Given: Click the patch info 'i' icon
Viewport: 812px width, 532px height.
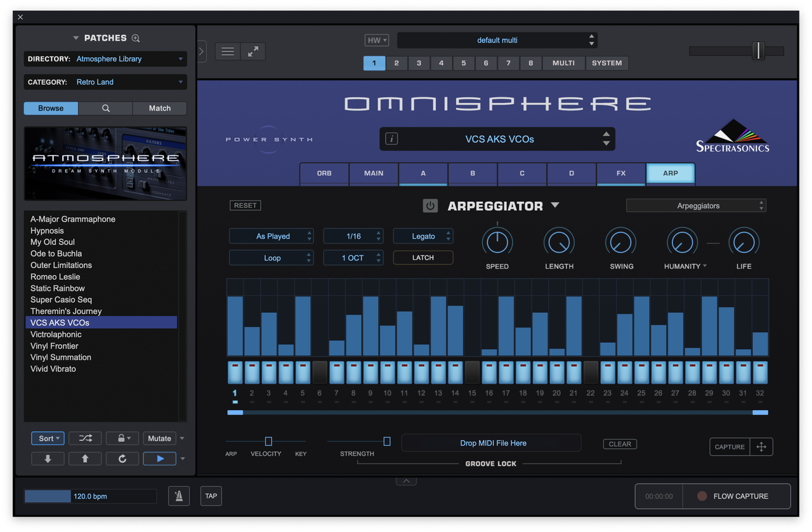Looking at the screenshot, I should point(391,138).
